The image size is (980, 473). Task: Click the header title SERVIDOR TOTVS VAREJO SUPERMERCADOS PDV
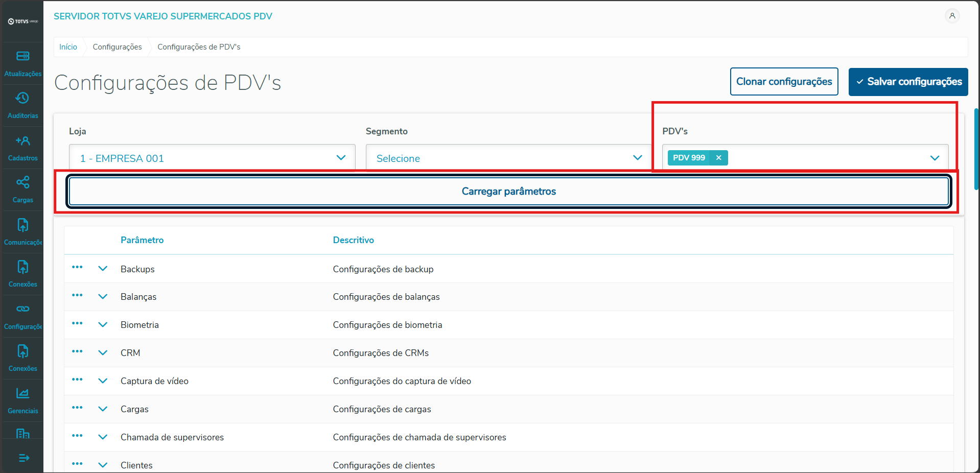pyautogui.click(x=163, y=16)
